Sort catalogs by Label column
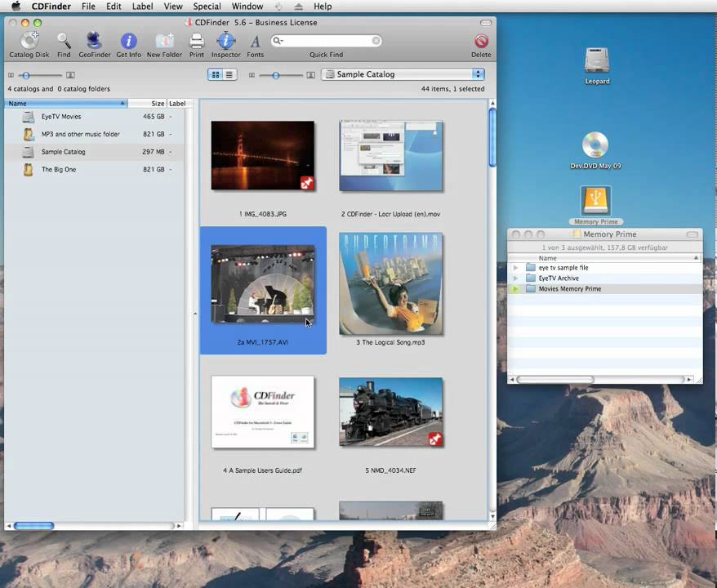 (x=177, y=104)
